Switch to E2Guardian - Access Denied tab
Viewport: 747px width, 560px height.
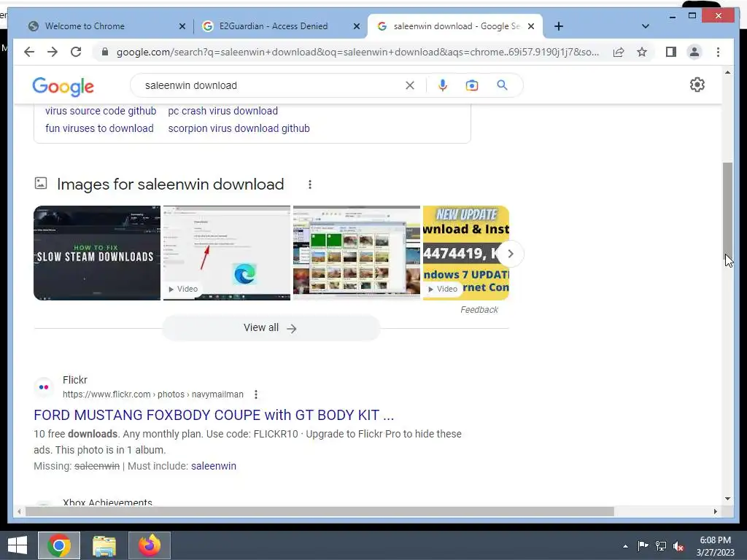[x=281, y=26]
